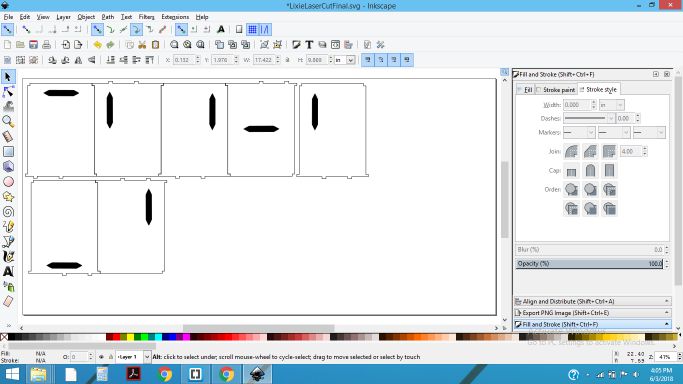The width and height of the screenshot is (683, 384).
Task: Toggle layer visibility eye icon
Action: 101,357
